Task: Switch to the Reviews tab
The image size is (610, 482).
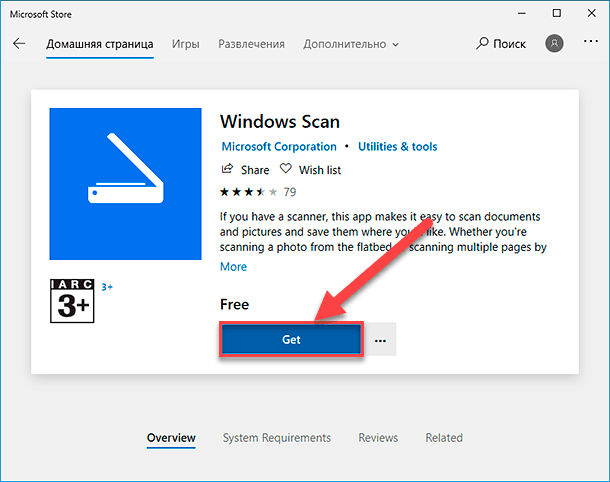Action: point(378,438)
